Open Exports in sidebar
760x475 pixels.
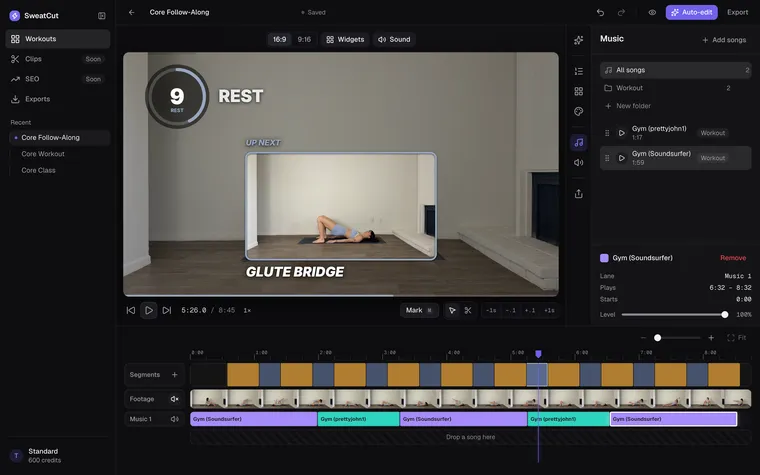pos(58,99)
